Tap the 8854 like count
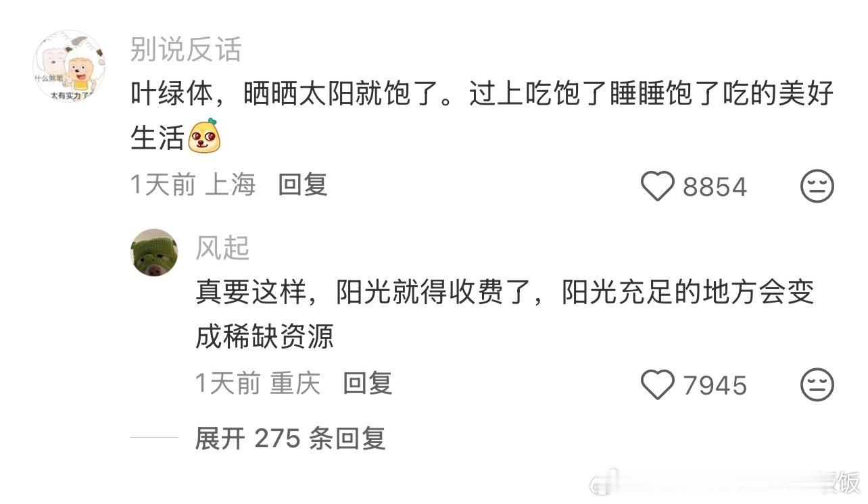 [715, 187]
